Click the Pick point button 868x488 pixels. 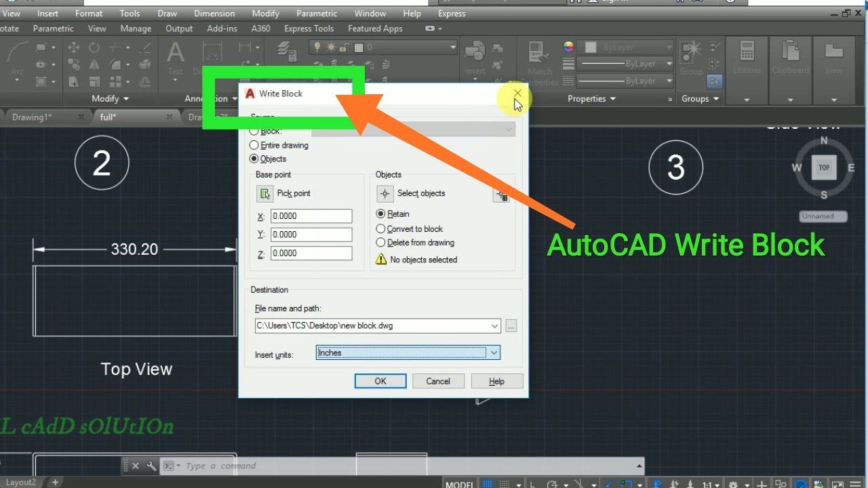coord(264,194)
